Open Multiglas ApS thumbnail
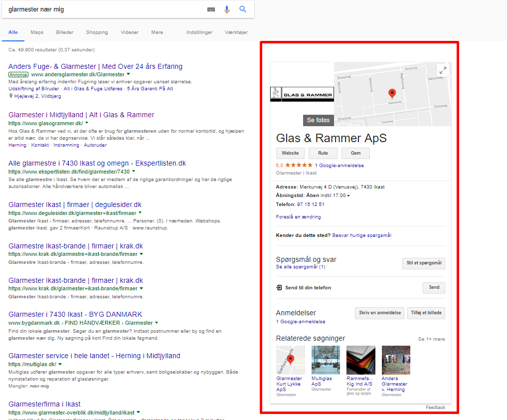 pos(326,360)
